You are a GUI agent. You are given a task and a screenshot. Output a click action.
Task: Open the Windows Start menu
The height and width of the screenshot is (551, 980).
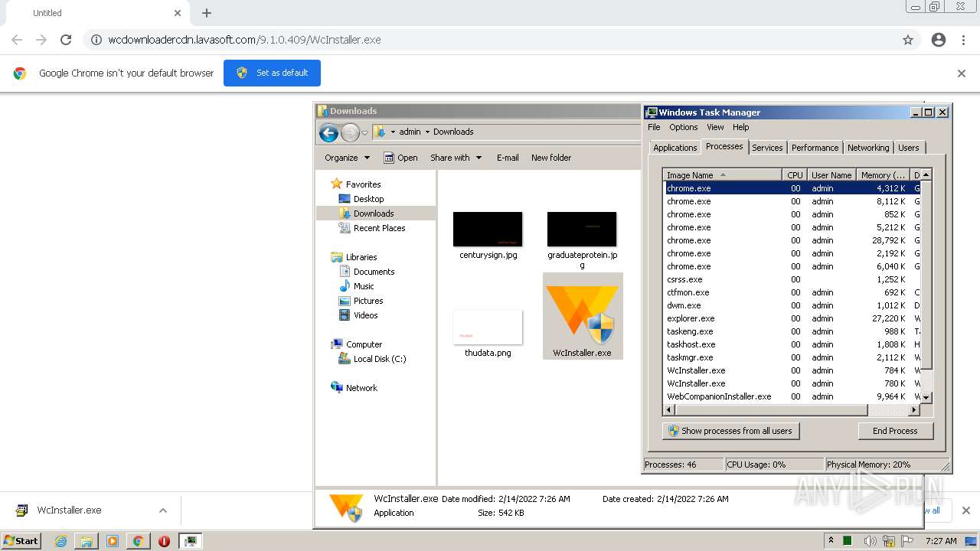click(21, 541)
